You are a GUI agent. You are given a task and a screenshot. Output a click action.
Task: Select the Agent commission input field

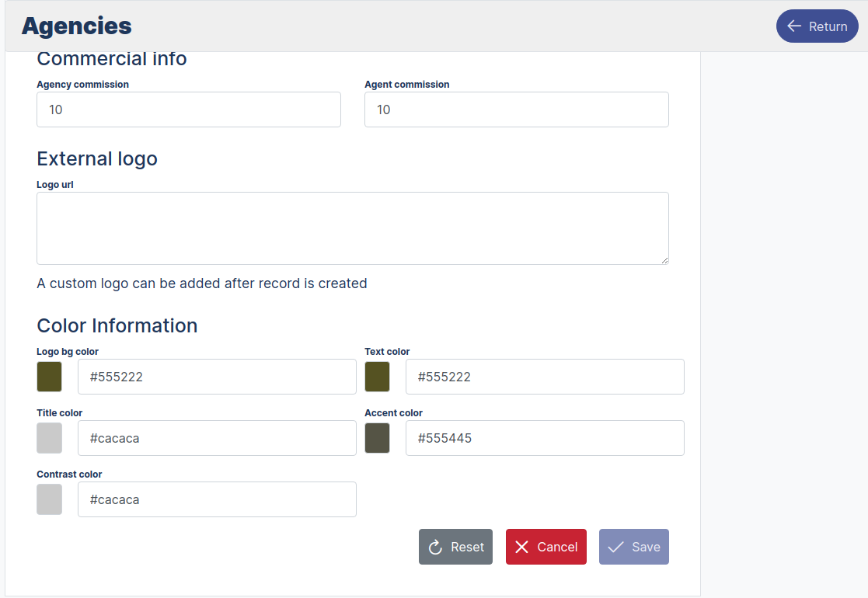point(516,110)
